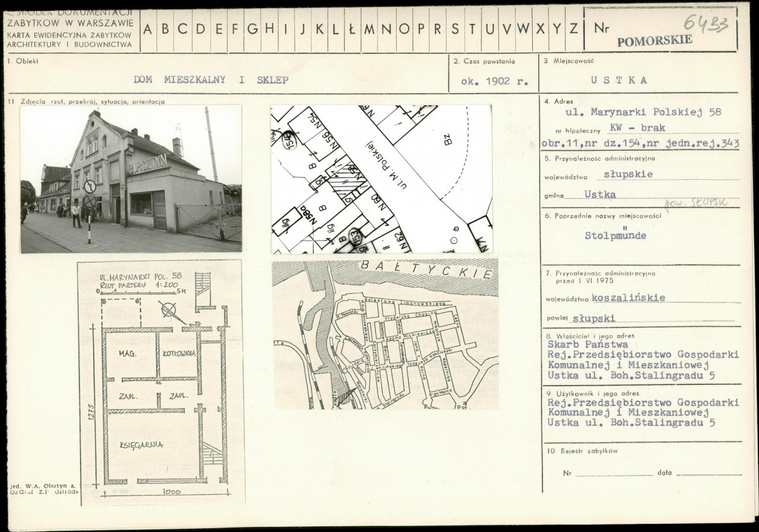The width and height of the screenshot is (759, 532).
Task: Click the former name Stolpmünde
Action: tap(615, 235)
